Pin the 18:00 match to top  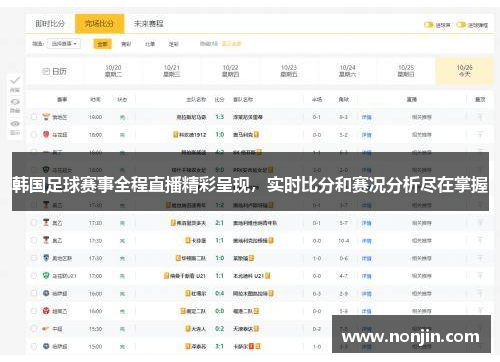click(480, 135)
